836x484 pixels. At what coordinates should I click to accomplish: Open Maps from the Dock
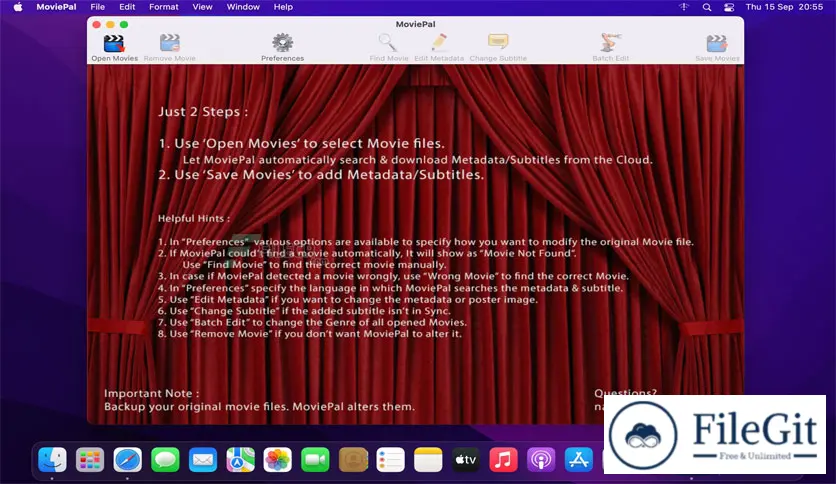coord(240,459)
